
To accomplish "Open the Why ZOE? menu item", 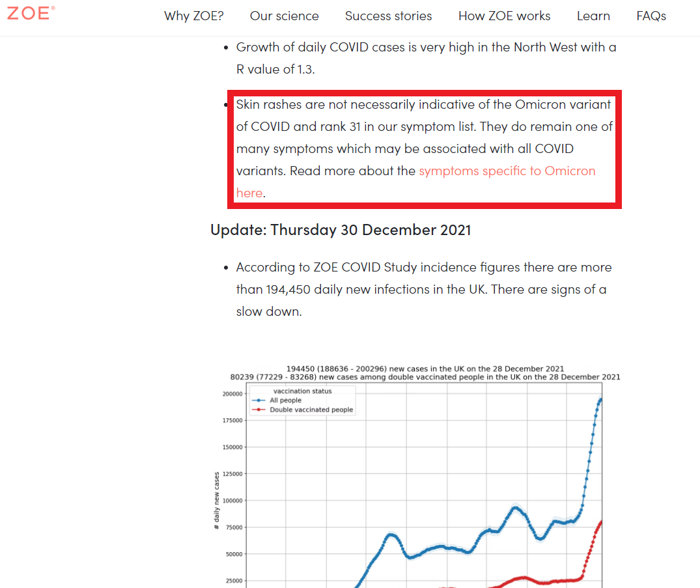I will coord(194,16).
